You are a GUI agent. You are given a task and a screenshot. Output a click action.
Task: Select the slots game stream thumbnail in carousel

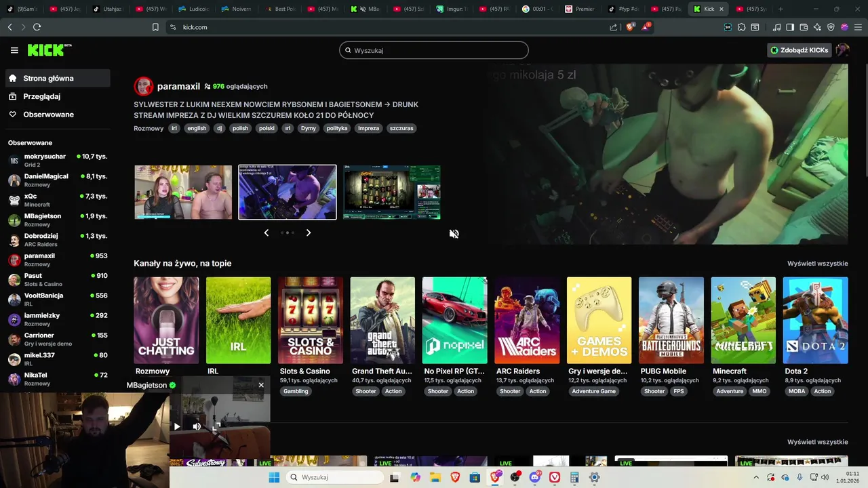(x=391, y=192)
